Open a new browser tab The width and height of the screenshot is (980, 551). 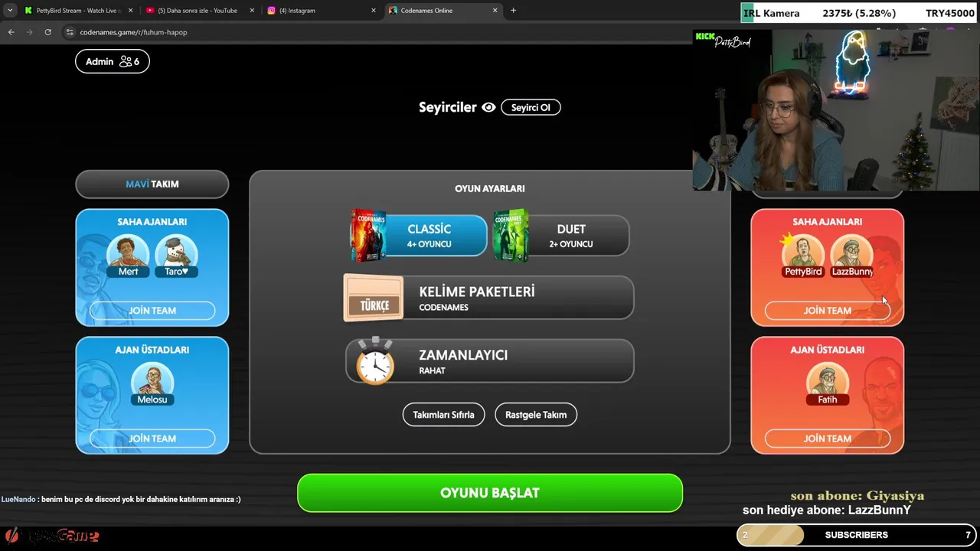(513, 11)
